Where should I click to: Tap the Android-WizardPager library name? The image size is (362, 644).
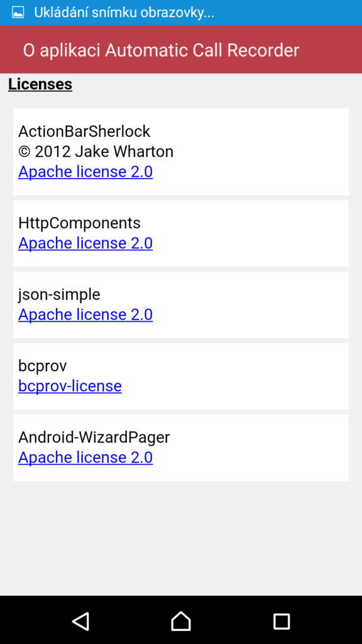(x=94, y=437)
